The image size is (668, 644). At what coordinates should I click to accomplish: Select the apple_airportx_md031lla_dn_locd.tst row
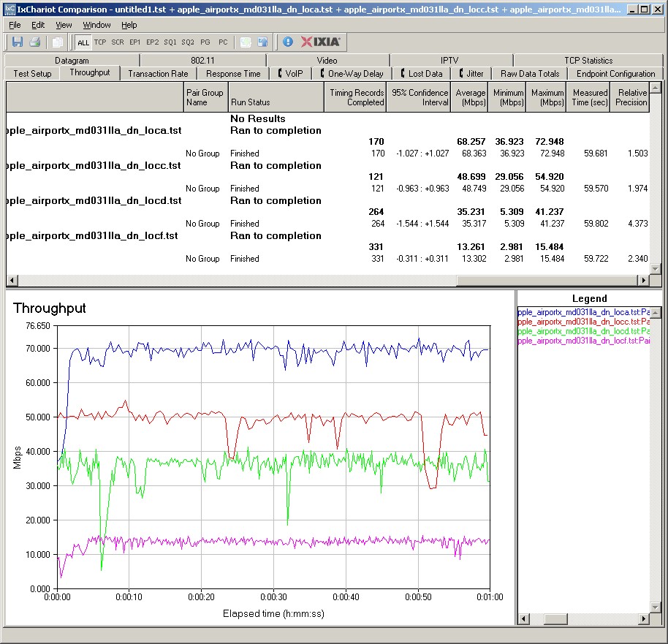pos(327,200)
